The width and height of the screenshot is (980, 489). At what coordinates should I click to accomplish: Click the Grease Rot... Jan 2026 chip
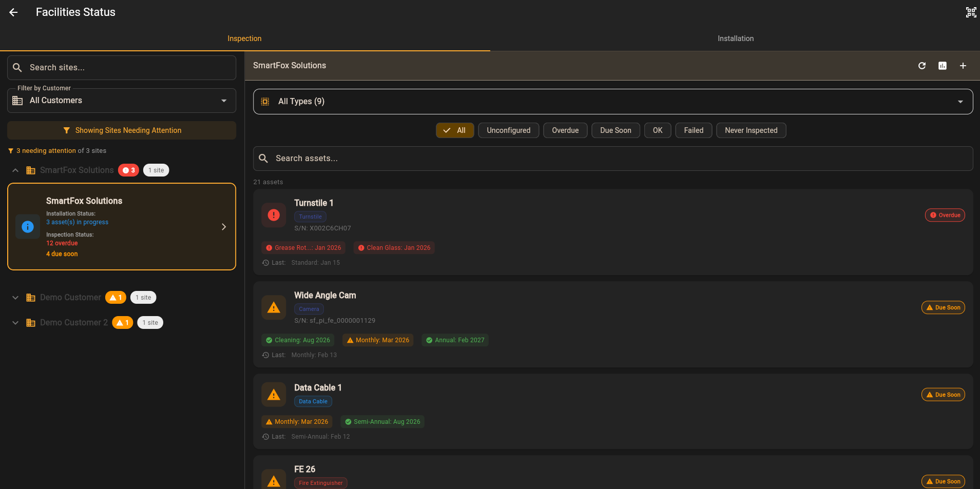tap(303, 248)
